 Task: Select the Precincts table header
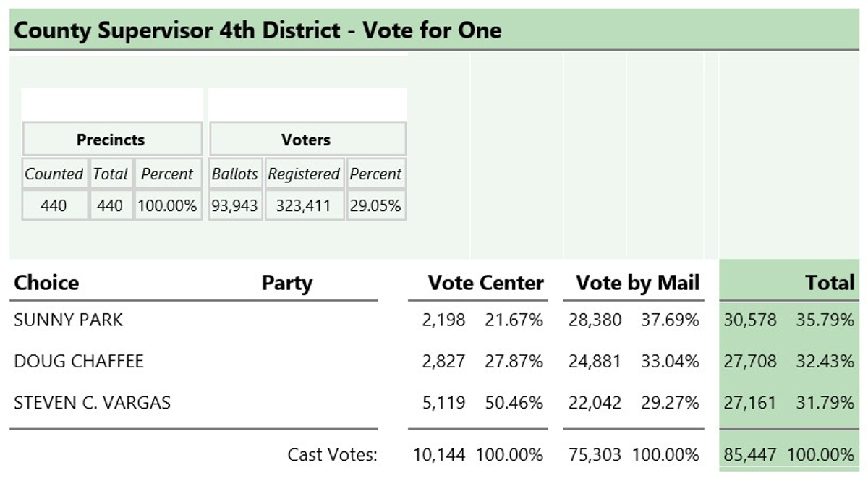point(111,139)
